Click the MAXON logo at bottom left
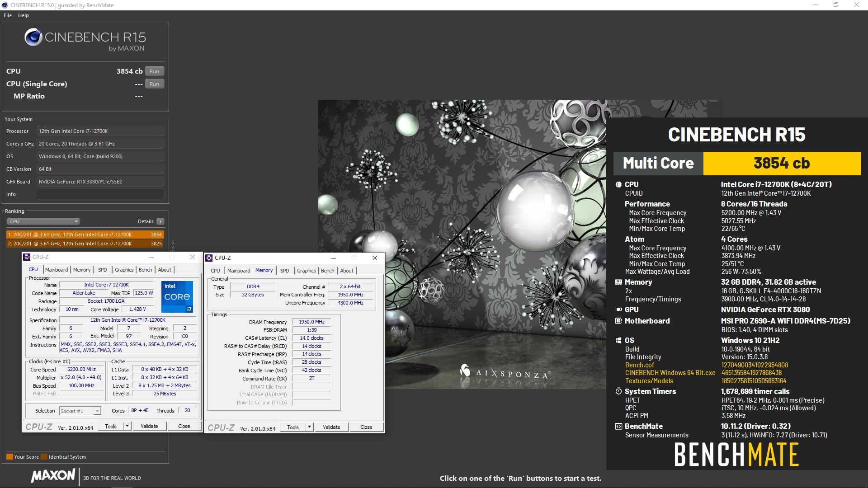This screenshot has width=868, height=488. pos(53,475)
